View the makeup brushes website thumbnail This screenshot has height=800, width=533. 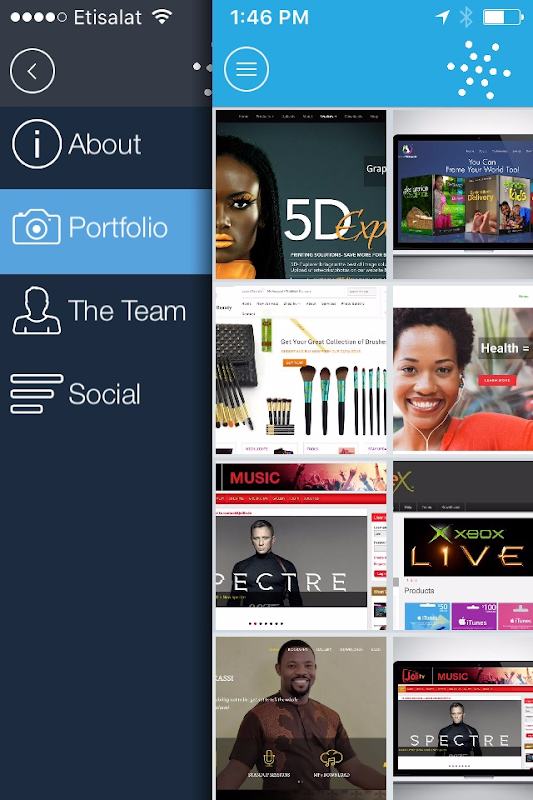pos(301,370)
